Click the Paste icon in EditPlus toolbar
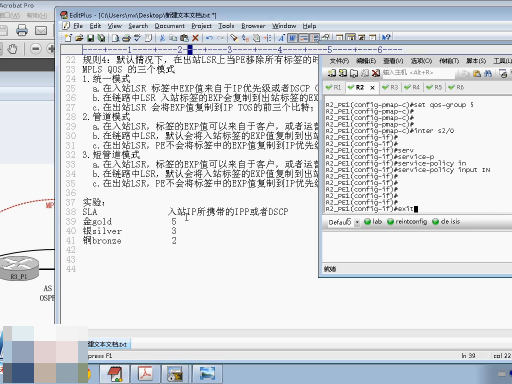This screenshot has height=384, width=512. 184,38
